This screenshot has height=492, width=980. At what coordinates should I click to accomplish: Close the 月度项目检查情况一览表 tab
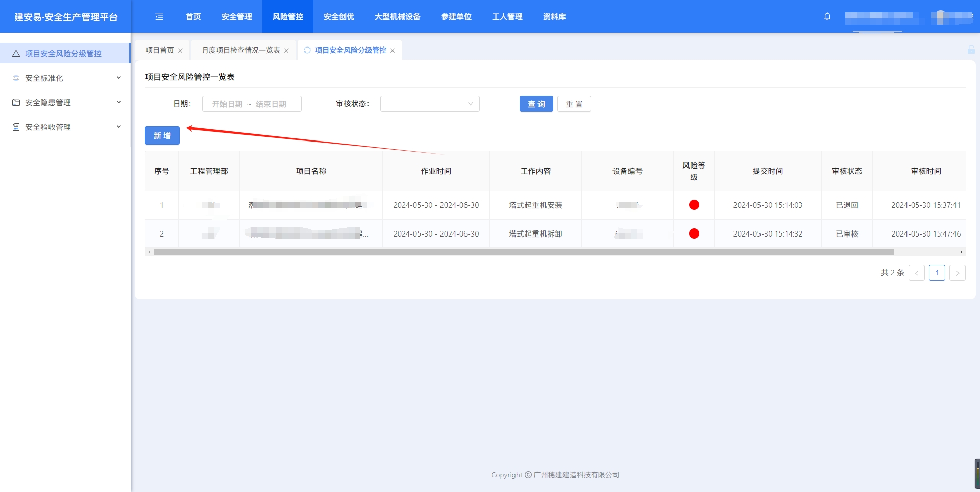286,51
